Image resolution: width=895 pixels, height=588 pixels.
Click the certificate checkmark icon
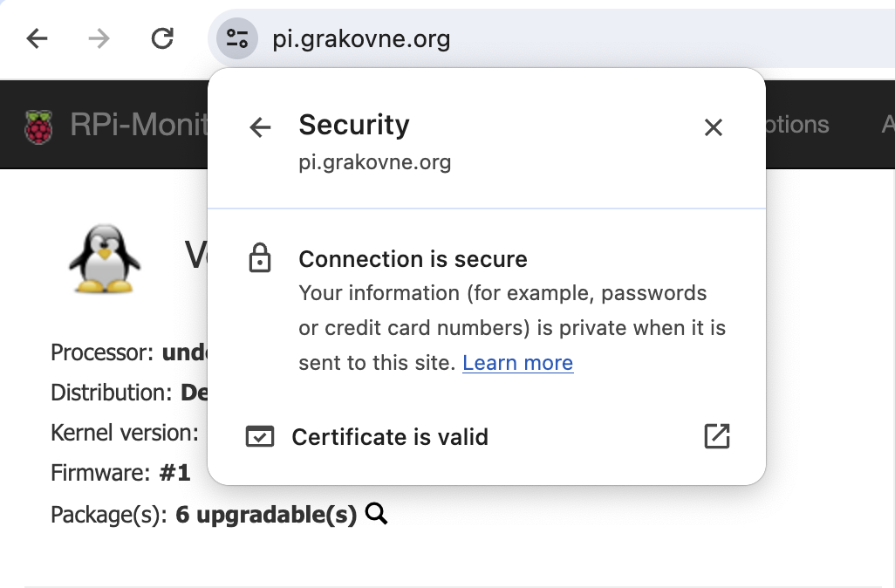260,437
